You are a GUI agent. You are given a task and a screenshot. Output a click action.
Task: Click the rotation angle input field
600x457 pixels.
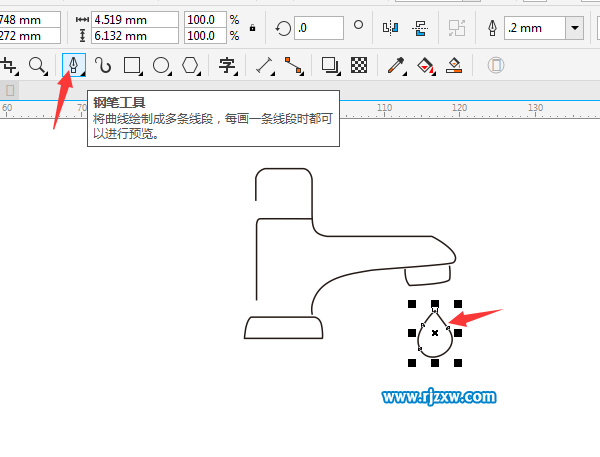[319, 27]
